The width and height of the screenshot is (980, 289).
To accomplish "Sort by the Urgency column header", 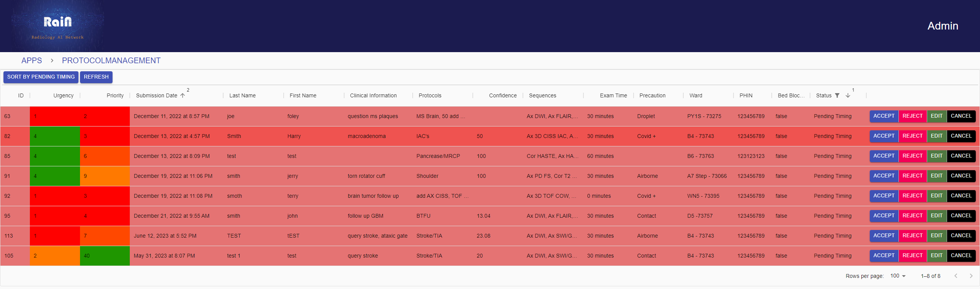I will [x=63, y=95].
